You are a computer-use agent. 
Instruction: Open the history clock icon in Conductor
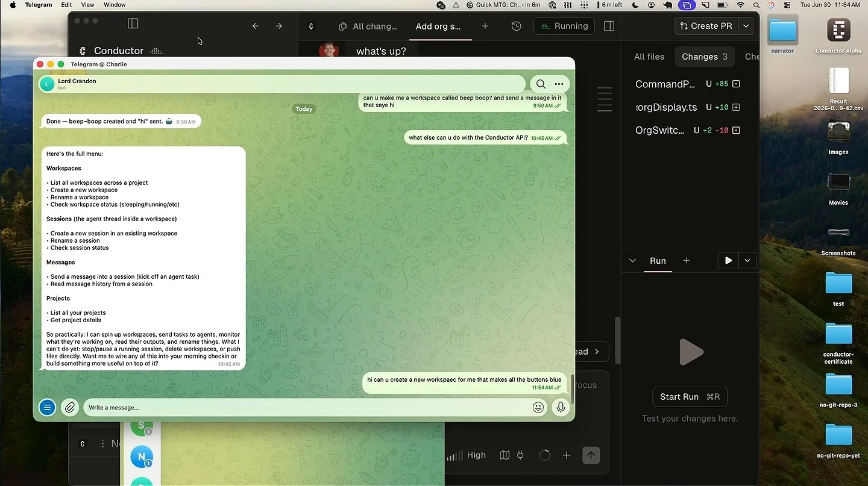tap(516, 26)
